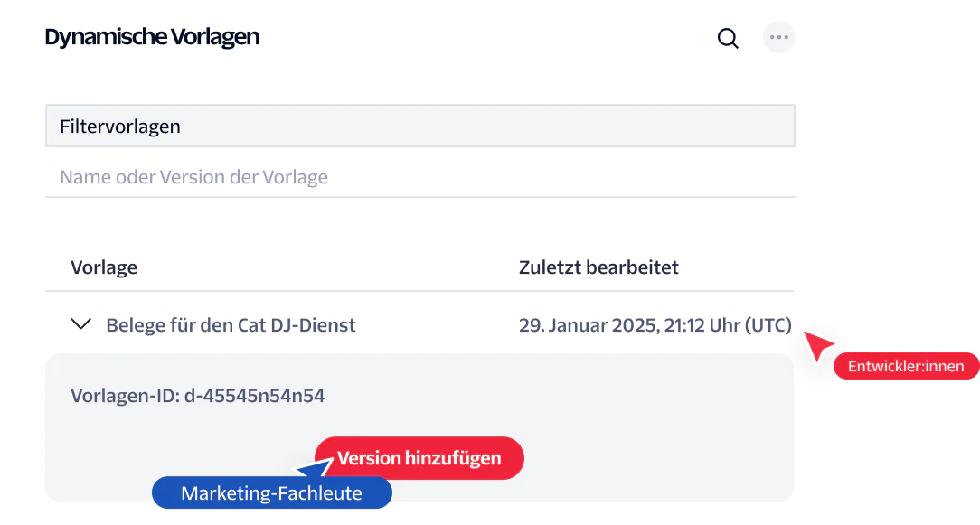Select the Vorlage column header

tap(104, 267)
